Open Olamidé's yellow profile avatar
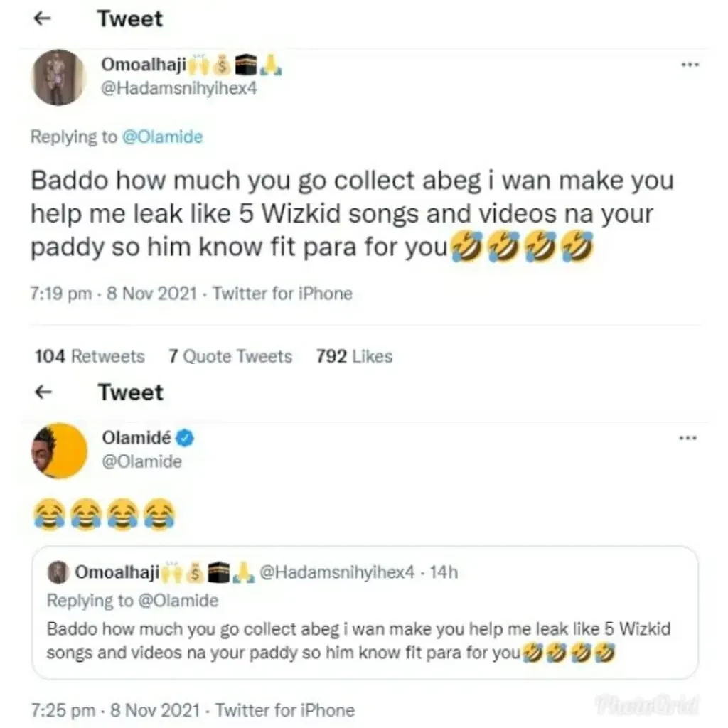This screenshot has width=728, height=728. point(59,450)
